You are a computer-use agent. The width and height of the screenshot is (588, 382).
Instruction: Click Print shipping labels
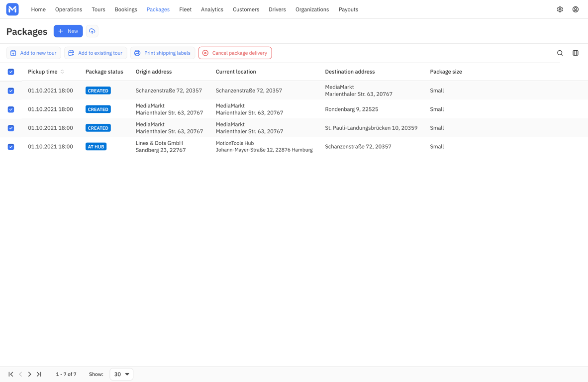pos(163,53)
